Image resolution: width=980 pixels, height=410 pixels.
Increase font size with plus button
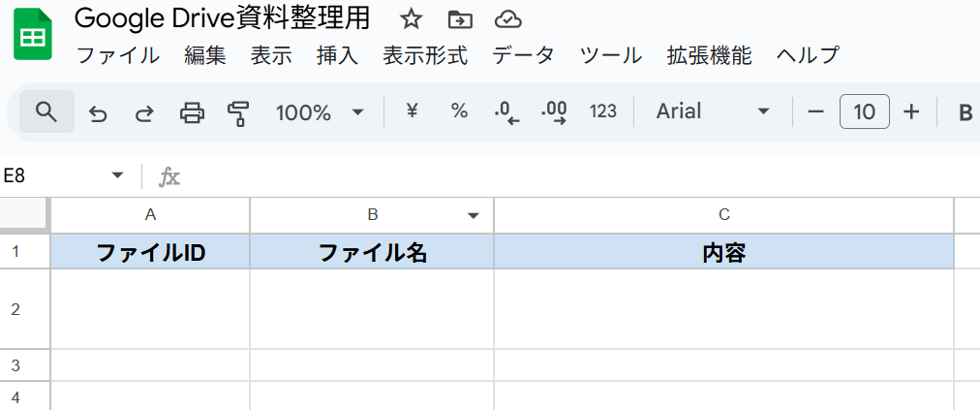click(912, 112)
